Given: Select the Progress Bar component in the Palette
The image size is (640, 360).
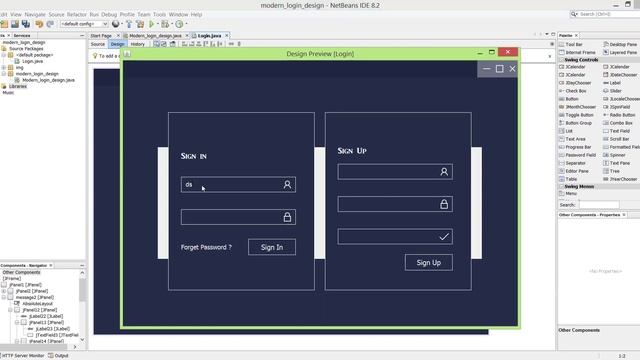Looking at the screenshot, I should 575,147.
